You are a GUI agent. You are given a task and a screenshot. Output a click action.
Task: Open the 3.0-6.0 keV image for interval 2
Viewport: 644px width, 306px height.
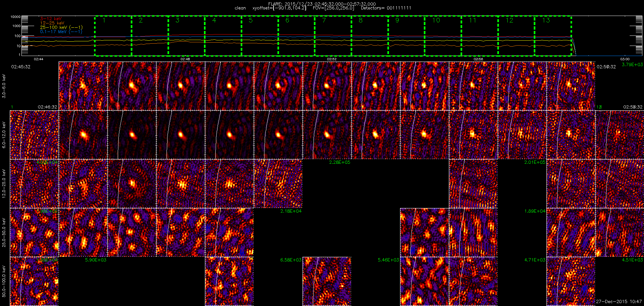(x=83, y=86)
